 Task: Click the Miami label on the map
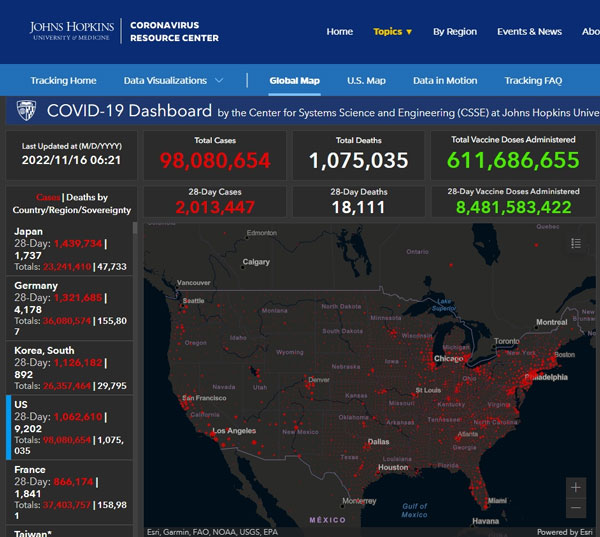tap(497, 501)
